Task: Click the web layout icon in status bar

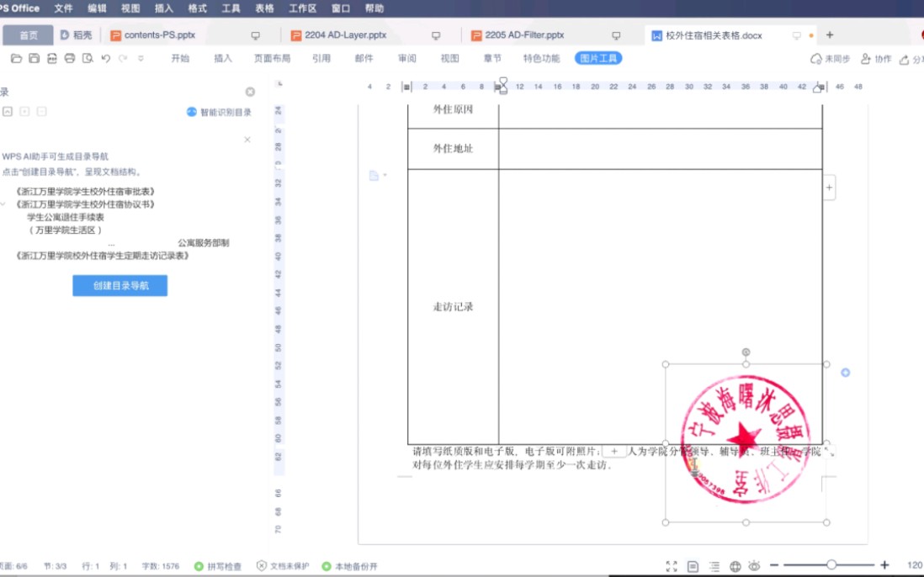Action: coord(735,565)
